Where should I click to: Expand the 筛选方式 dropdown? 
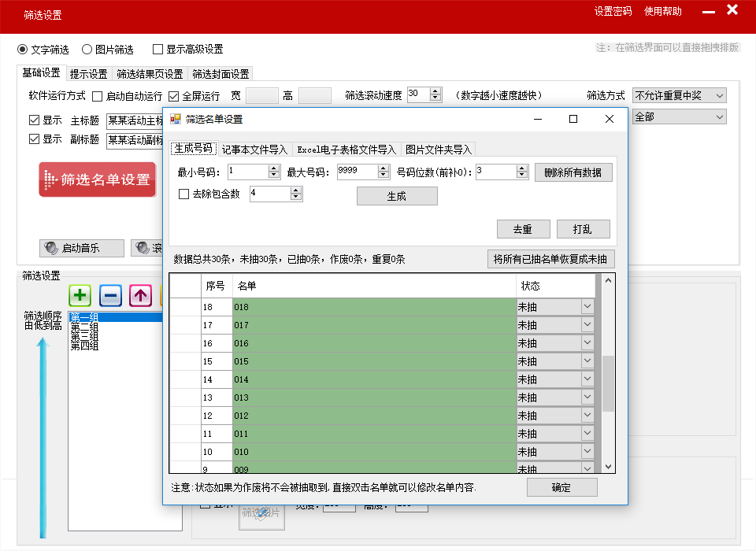719,95
